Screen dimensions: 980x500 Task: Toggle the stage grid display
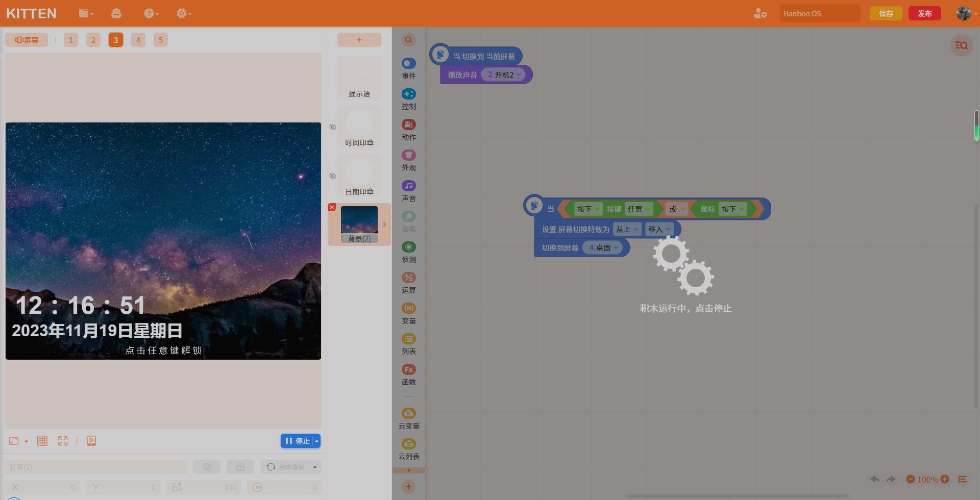[x=42, y=441]
